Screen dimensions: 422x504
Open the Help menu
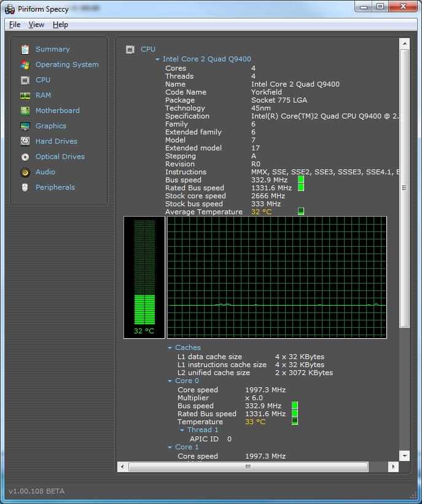(60, 25)
